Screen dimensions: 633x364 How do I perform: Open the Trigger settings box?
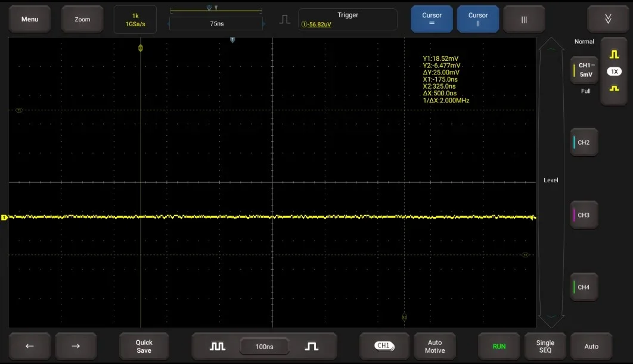click(x=347, y=20)
